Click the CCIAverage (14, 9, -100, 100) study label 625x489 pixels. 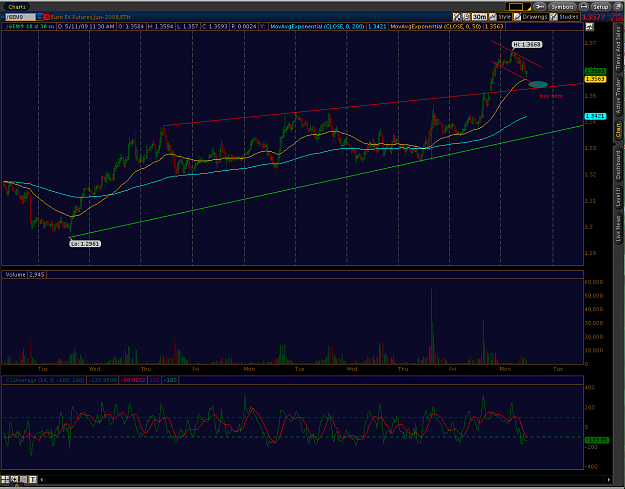tap(44, 380)
